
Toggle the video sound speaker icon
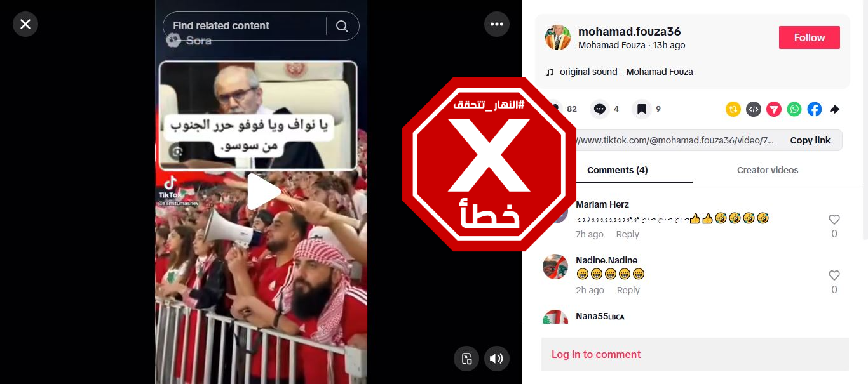pos(497,359)
